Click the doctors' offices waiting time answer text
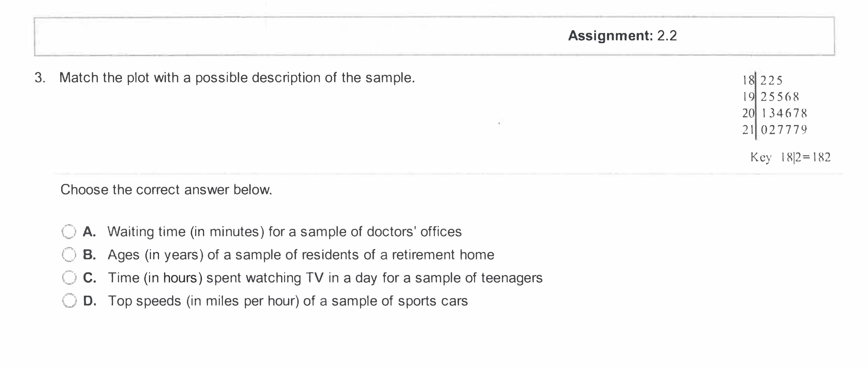 [x=284, y=232]
